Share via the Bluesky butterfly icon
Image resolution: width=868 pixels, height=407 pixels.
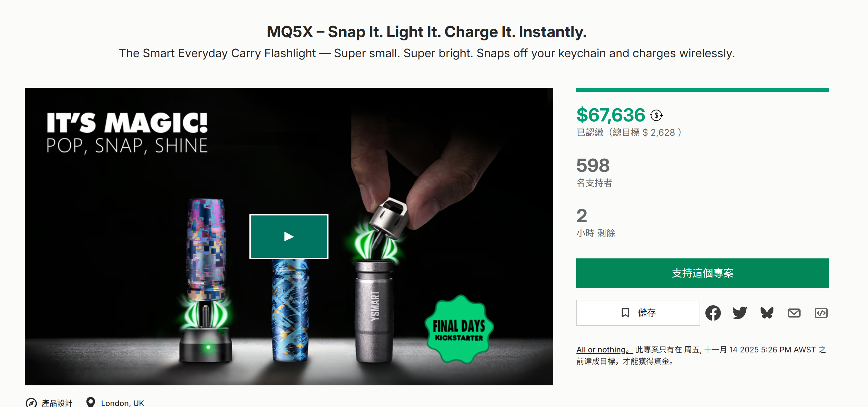[767, 313]
